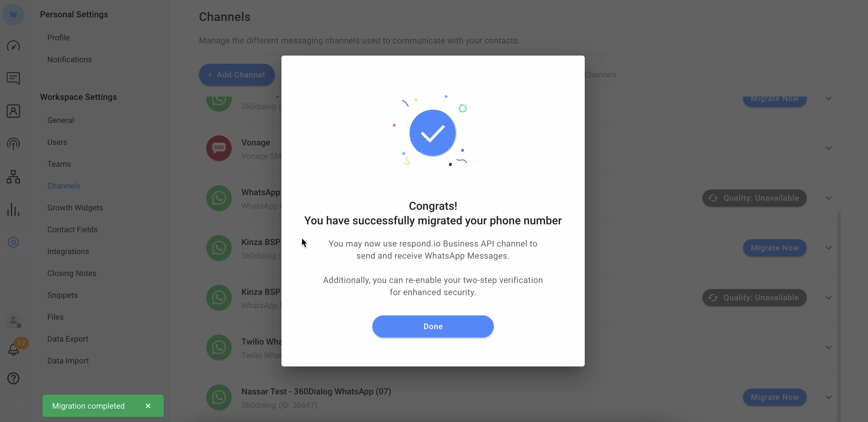Open the dashboard speedometer icon
The image size is (868, 422).
tap(13, 46)
